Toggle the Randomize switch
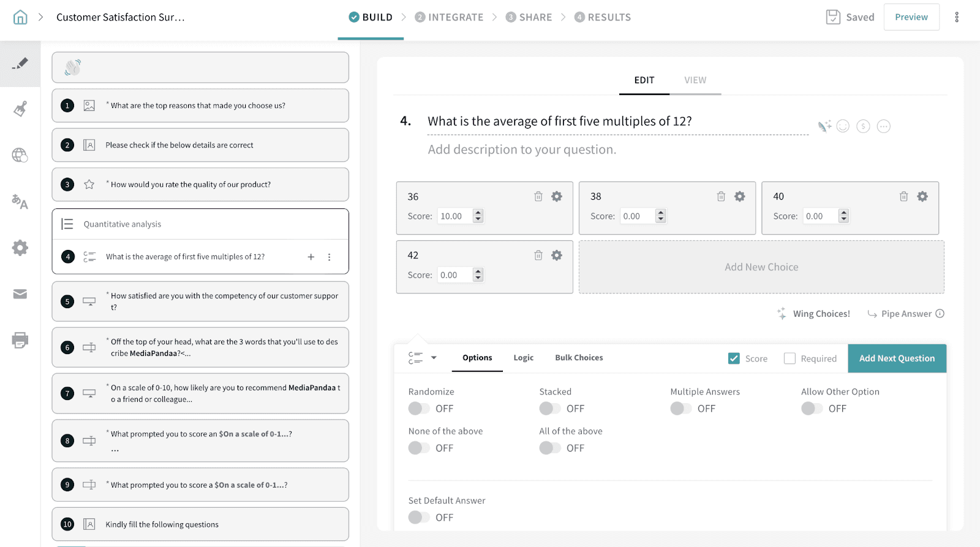Viewport: 980px width, 547px height. (x=419, y=409)
